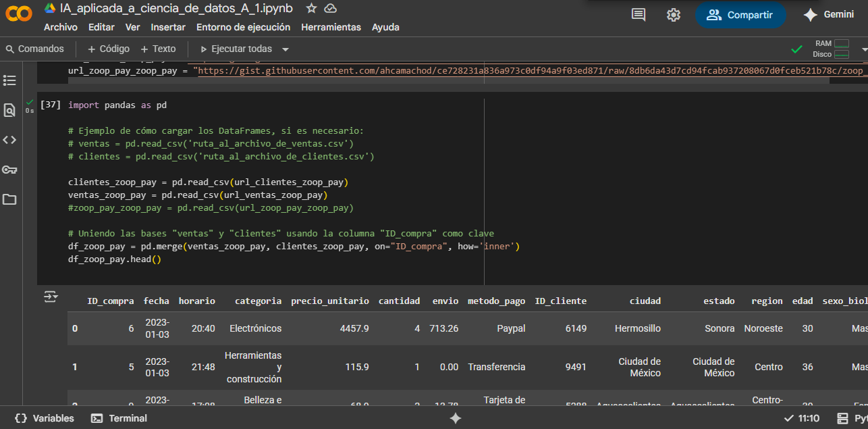Place the cursor on 'import pandas as pd'

coord(117,105)
